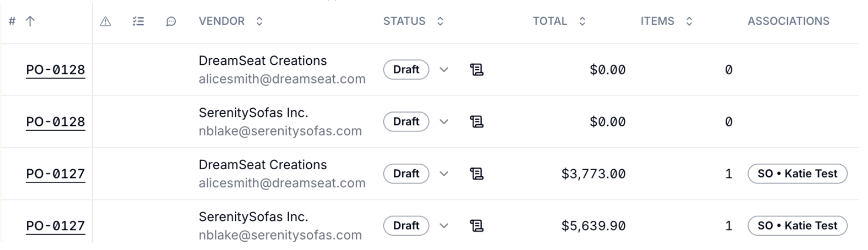
Task: Click SO Katie Test tag on $3,773.00 row
Action: [798, 174]
